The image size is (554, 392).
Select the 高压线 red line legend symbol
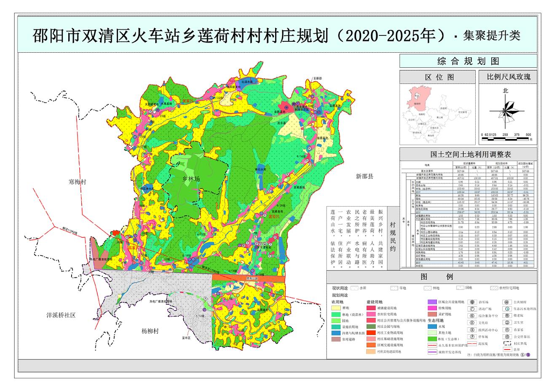pyautogui.click(x=472, y=344)
